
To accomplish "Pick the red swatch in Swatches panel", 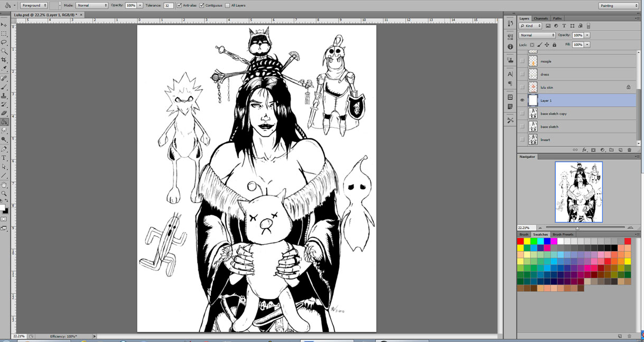I will pos(520,242).
